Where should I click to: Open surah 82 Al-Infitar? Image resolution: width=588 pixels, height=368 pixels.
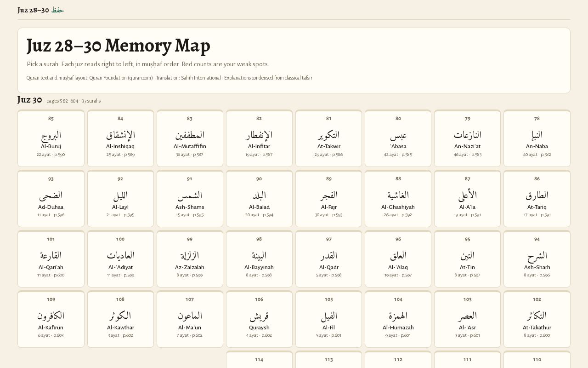coord(259,138)
